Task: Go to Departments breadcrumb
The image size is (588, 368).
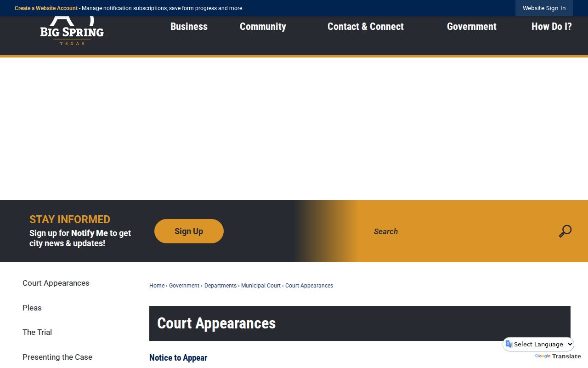Action: 220,286
